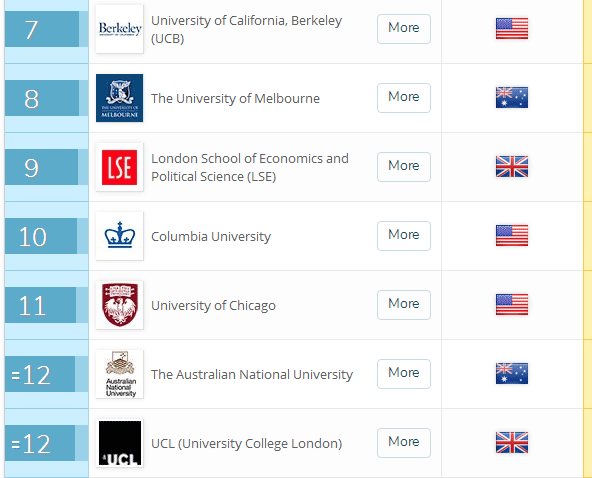Open More for University of California, Berkeley
This screenshot has width=592, height=478.
[x=404, y=29]
